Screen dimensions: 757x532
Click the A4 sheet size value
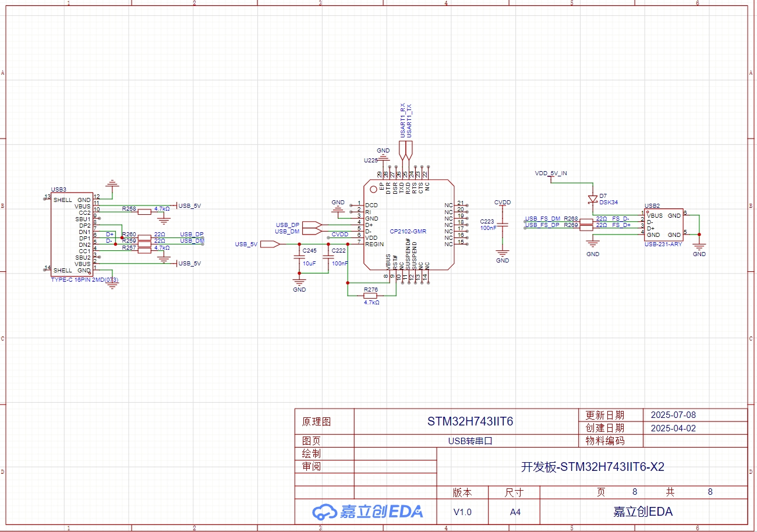click(515, 512)
